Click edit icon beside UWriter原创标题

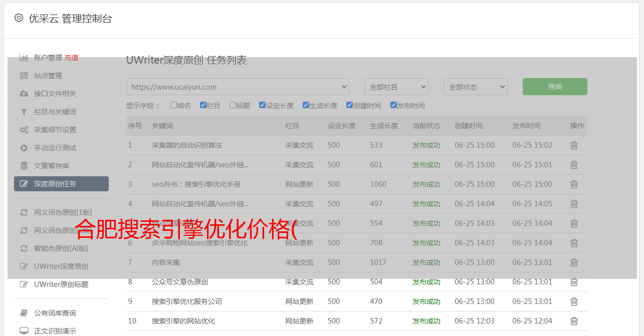(24, 284)
